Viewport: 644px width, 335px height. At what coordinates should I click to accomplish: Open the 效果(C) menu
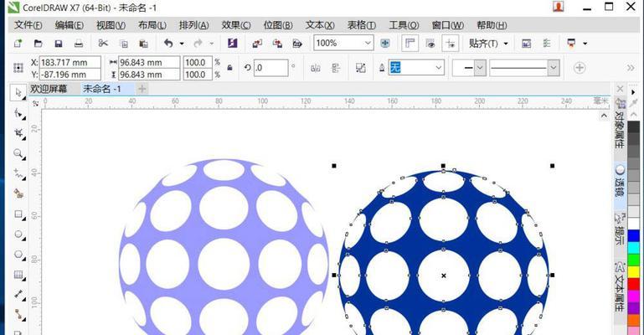pos(236,25)
